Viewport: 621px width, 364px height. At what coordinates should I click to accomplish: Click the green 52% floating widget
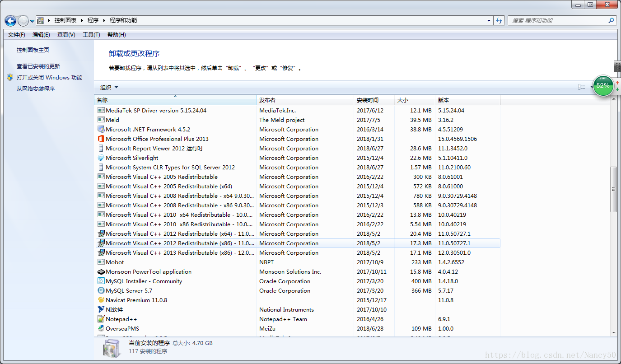coord(602,85)
